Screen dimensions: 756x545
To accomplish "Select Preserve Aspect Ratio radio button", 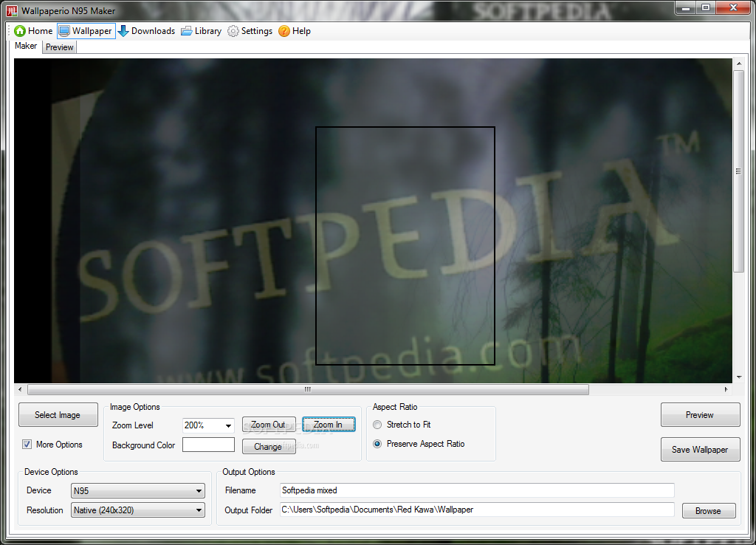I will coord(377,444).
